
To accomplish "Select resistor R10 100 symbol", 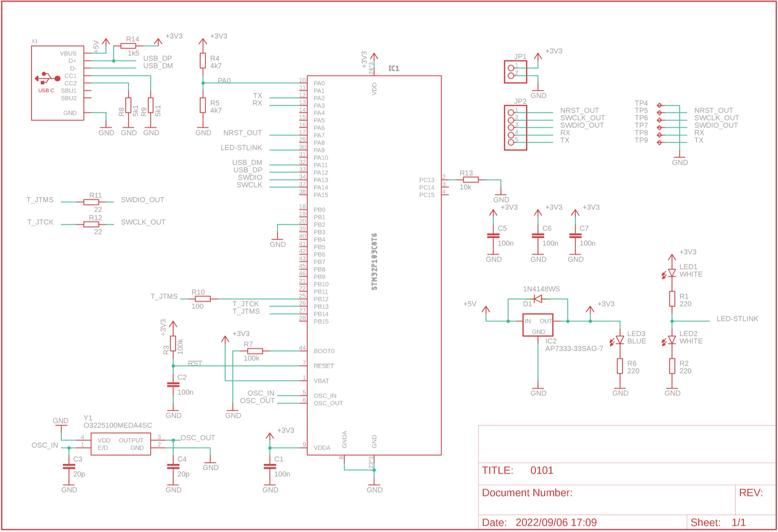I will pyautogui.click(x=202, y=299).
